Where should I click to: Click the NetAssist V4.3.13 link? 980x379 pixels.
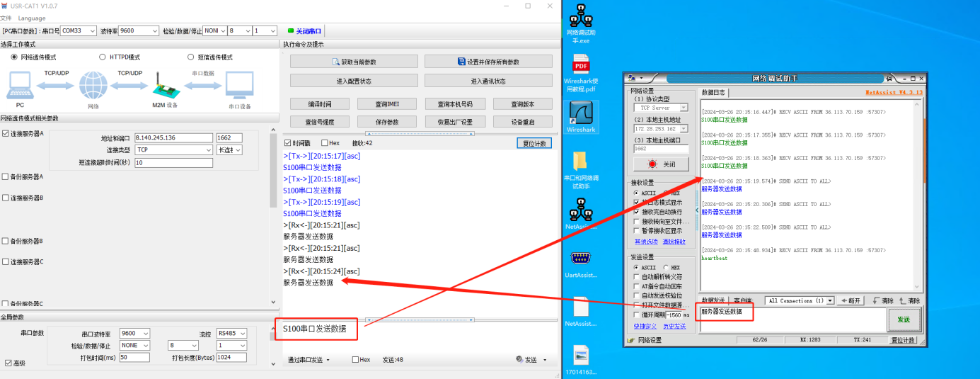click(894, 92)
